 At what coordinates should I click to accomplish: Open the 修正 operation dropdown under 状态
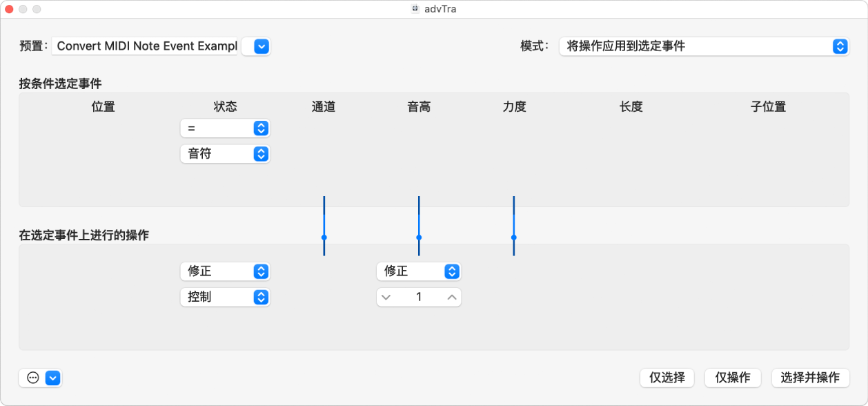click(x=225, y=271)
